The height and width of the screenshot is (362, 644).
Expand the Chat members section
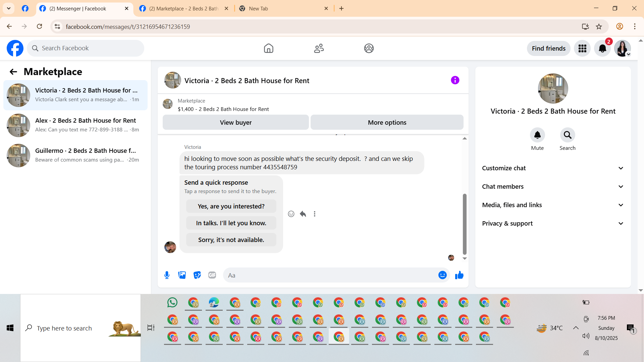(x=553, y=187)
